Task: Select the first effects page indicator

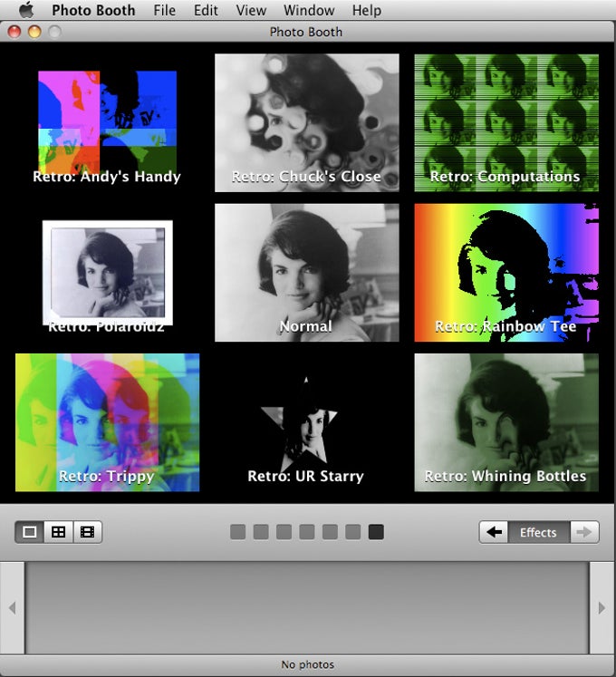Action: 238,532
